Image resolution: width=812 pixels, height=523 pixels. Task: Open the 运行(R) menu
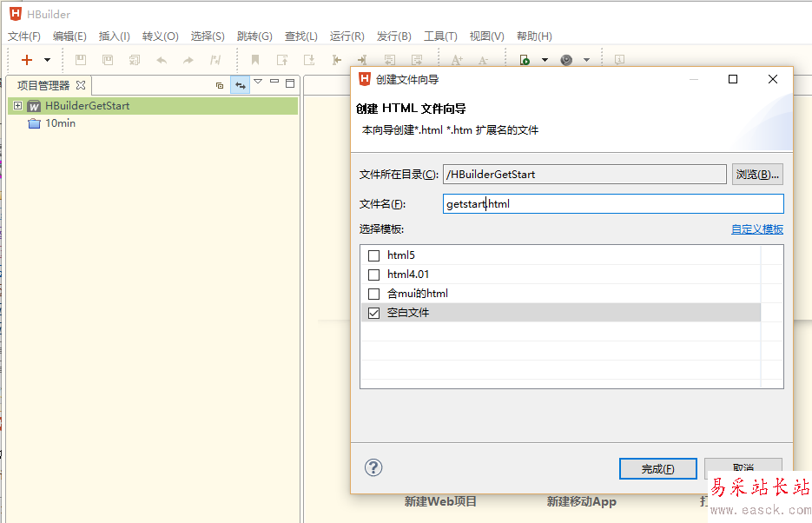pos(347,36)
